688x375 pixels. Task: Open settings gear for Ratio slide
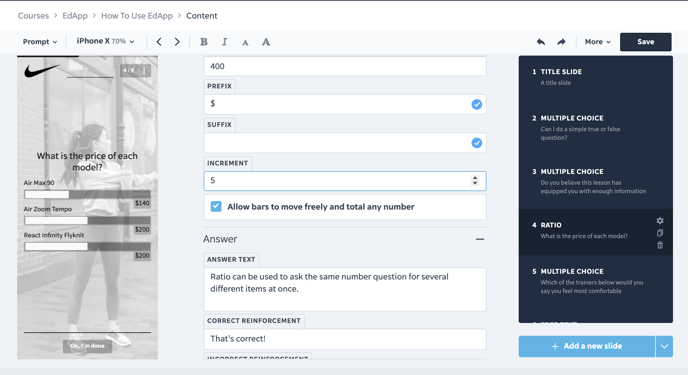(660, 221)
